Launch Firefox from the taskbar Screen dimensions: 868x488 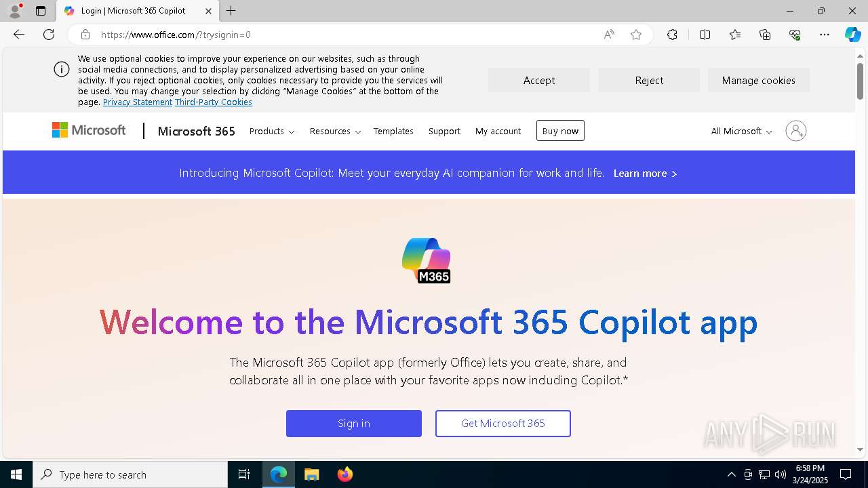click(344, 474)
